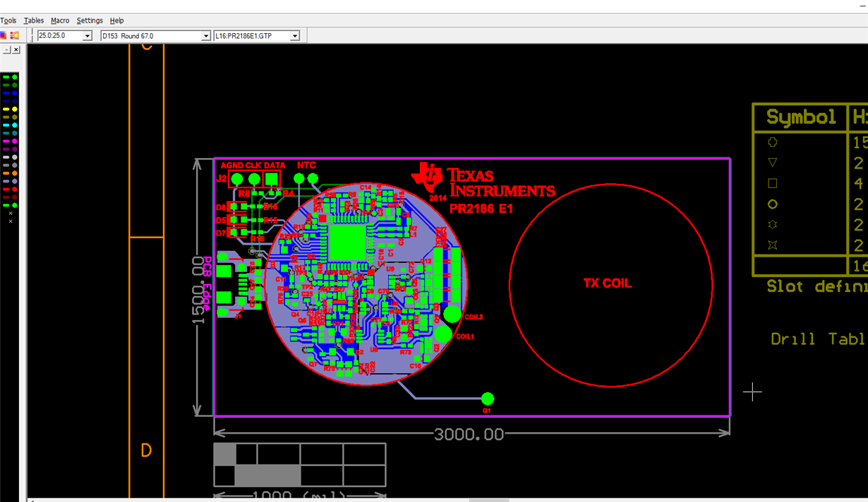Select the yellow line layer swatch
868x502 pixels.
(x=6, y=109)
